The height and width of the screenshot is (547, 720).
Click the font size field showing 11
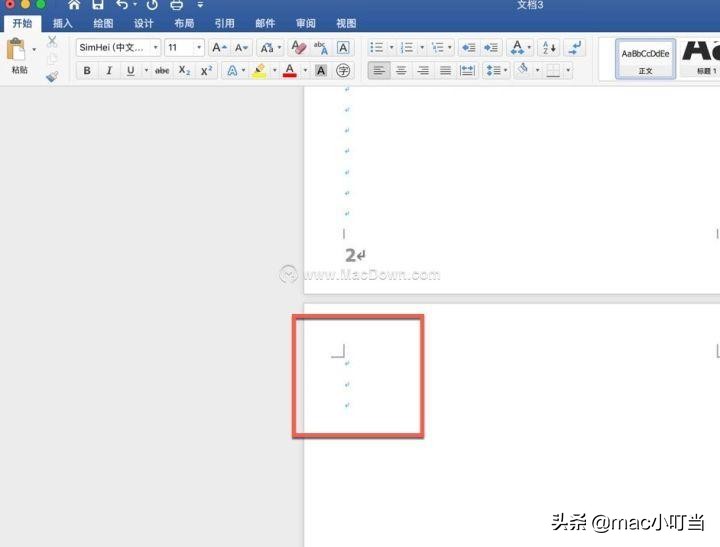180,47
